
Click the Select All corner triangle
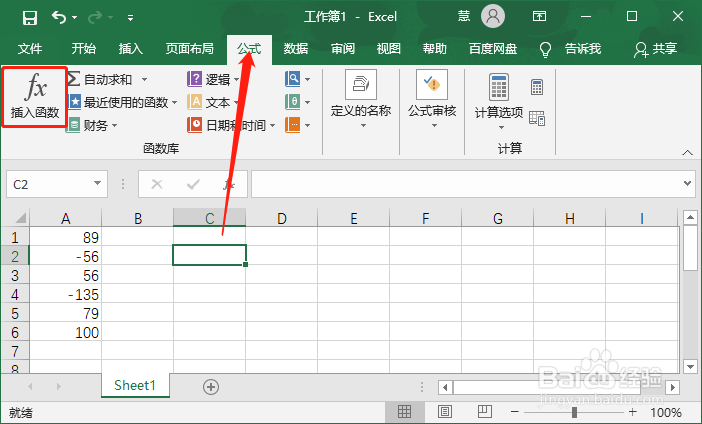21,218
